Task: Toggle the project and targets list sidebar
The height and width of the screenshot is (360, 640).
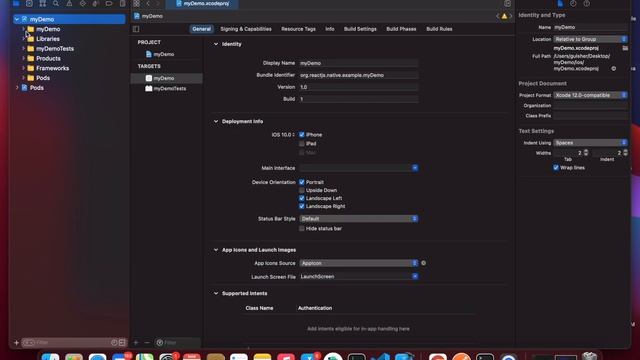Action: tap(136, 29)
